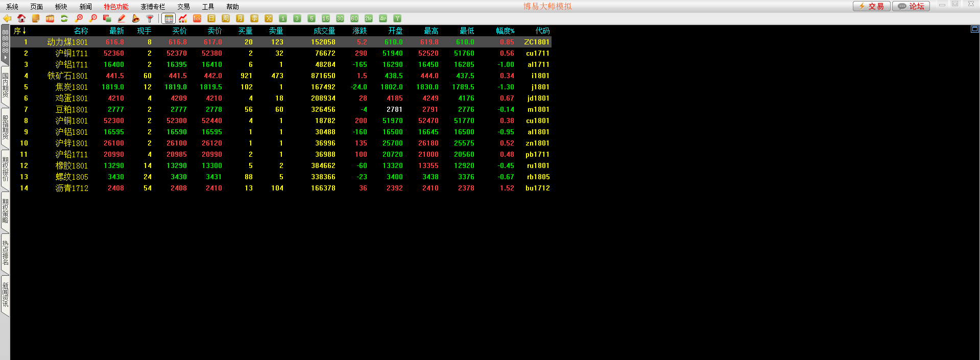Image resolution: width=980 pixels, height=360 pixels.
Task: Switch to the 股指期货 side tab
Action: tap(5, 128)
